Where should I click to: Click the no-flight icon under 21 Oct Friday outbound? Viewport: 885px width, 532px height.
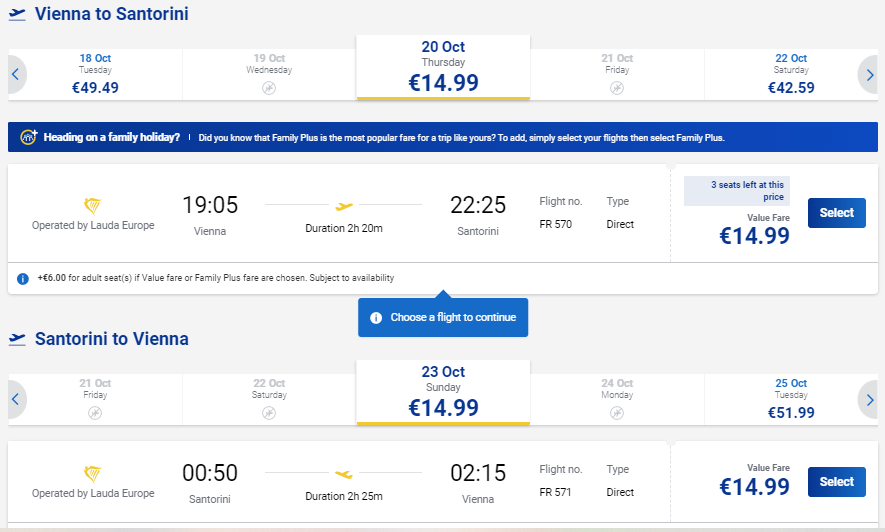[x=617, y=88]
